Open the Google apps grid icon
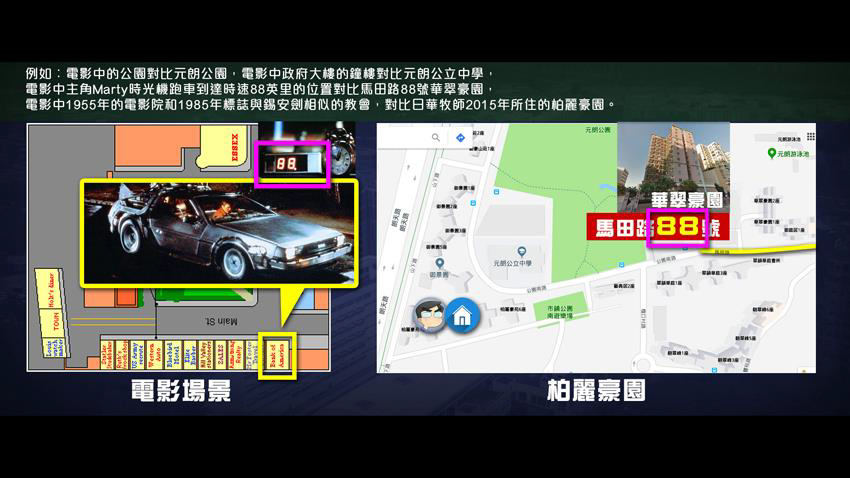850x478 pixels. point(810,136)
